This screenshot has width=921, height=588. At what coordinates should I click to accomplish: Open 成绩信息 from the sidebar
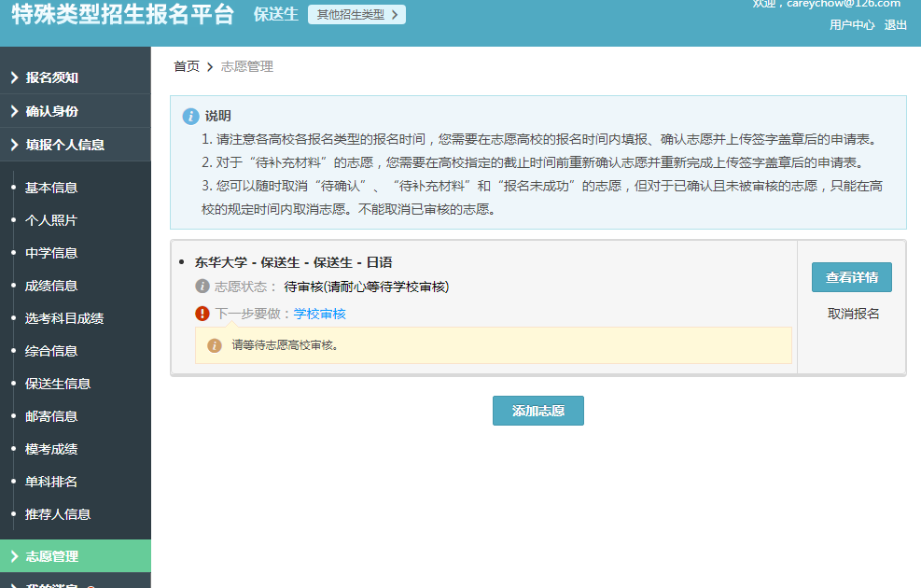point(51,286)
